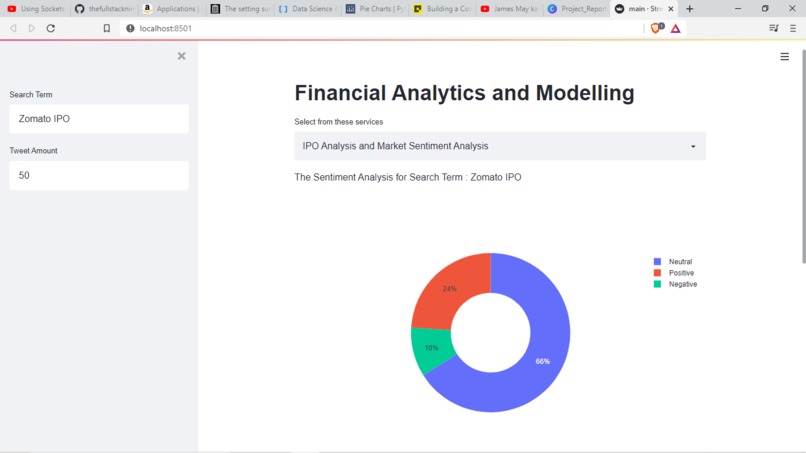This screenshot has width=806, height=453.
Task: Click the site info icon in address bar
Action: tap(130, 28)
